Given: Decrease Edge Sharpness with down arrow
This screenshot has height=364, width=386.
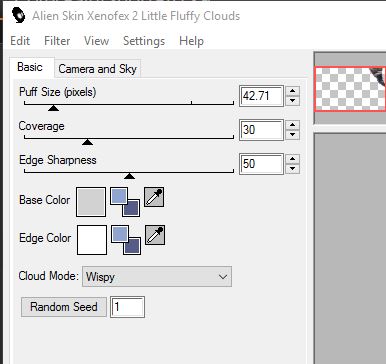Looking at the screenshot, I should tap(292, 169).
